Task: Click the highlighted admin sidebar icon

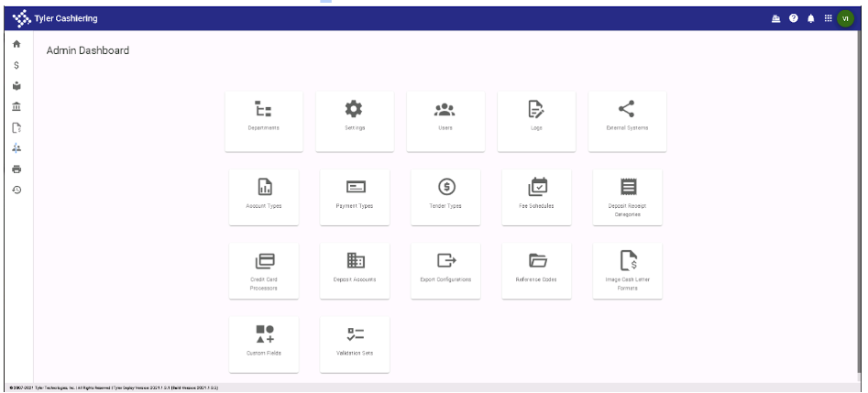Action: coord(16,147)
